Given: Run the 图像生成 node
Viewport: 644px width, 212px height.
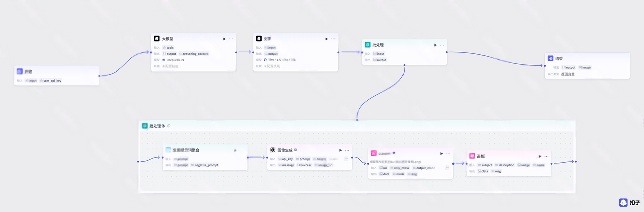Looking at the screenshot, I should 340,150.
